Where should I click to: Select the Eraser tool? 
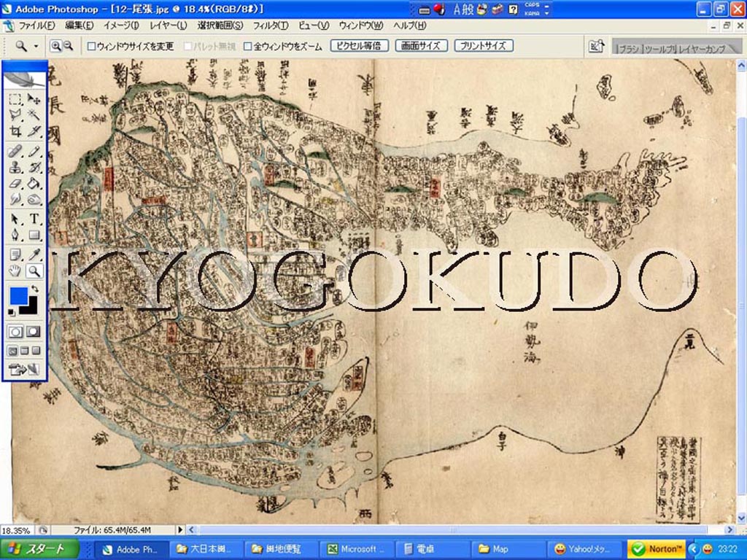pyautogui.click(x=15, y=183)
